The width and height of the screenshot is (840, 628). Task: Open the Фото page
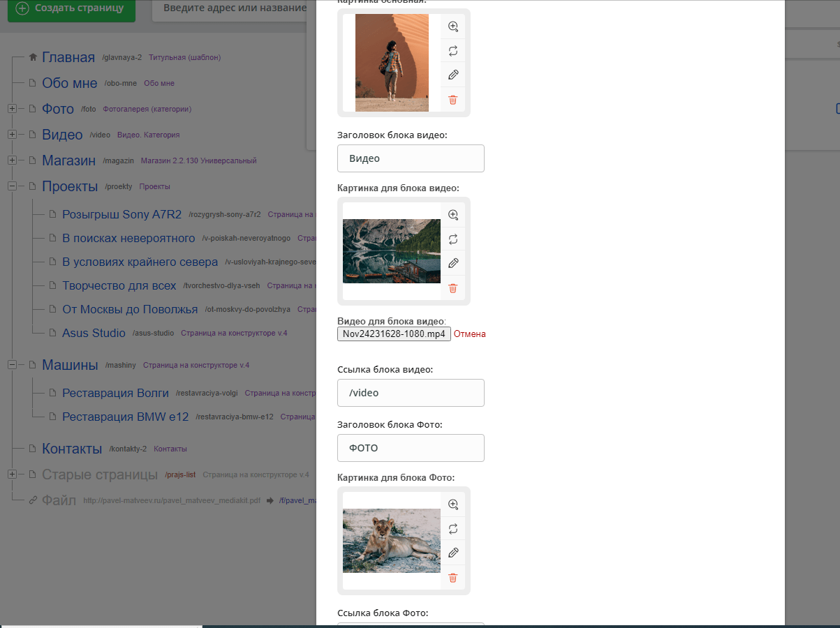(58, 109)
